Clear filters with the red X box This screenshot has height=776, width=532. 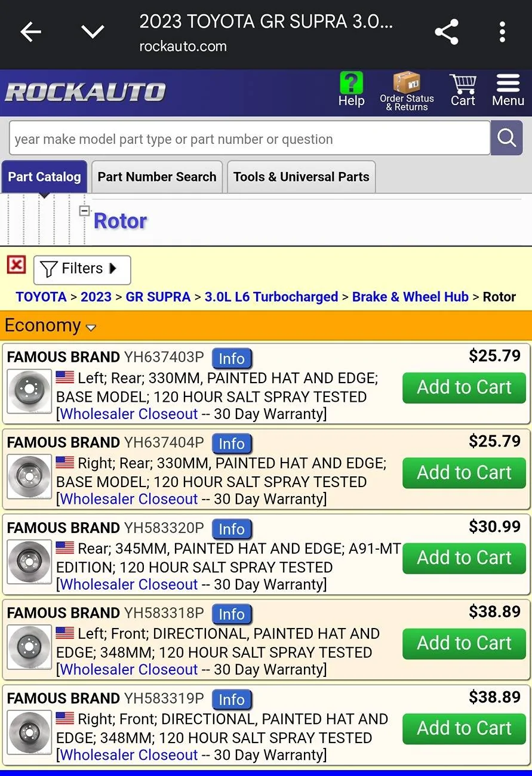[16, 264]
